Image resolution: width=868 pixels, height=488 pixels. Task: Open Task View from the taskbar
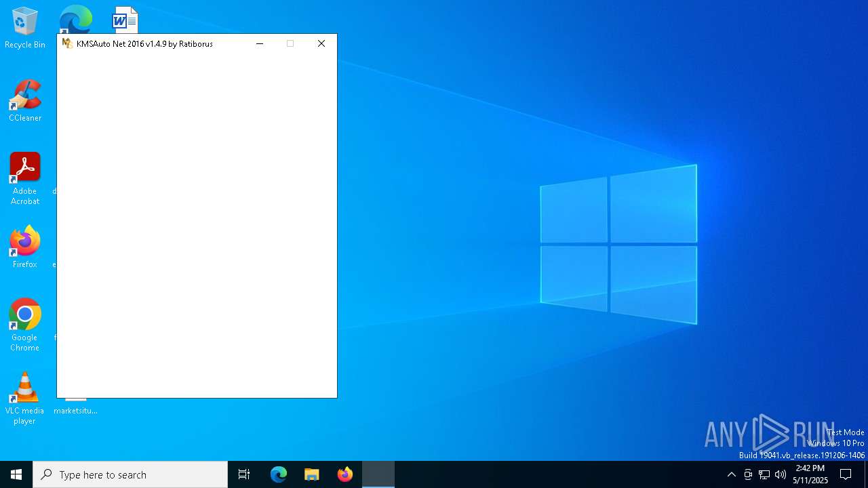[x=244, y=474]
